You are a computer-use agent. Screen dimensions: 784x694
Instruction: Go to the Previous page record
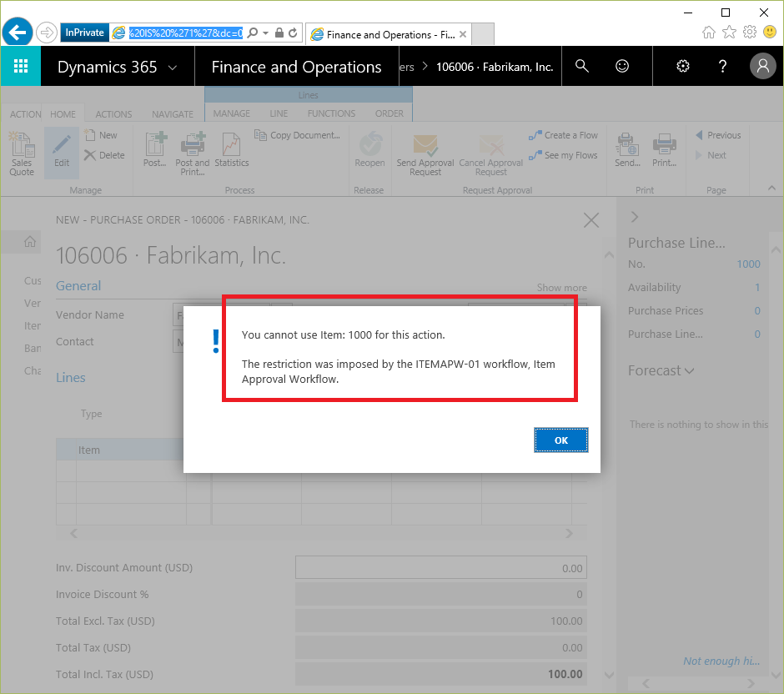[718, 135]
